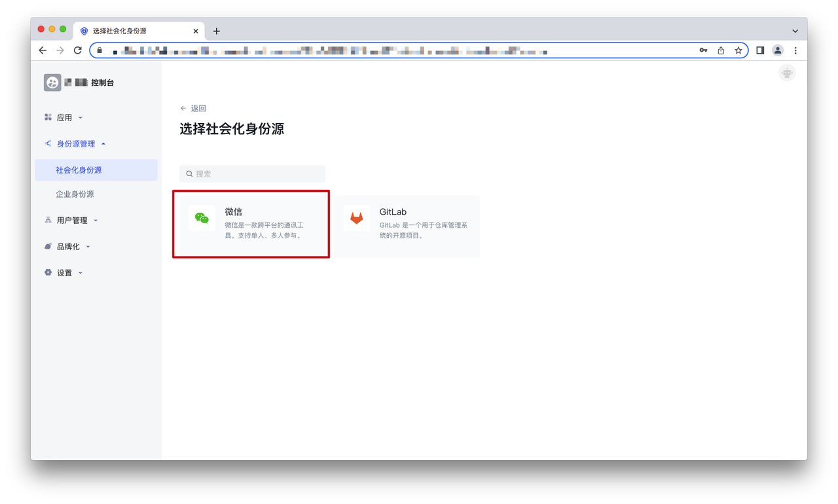Reload the page with the refresh icon
Screen dimensions: 838x504
pos(77,50)
